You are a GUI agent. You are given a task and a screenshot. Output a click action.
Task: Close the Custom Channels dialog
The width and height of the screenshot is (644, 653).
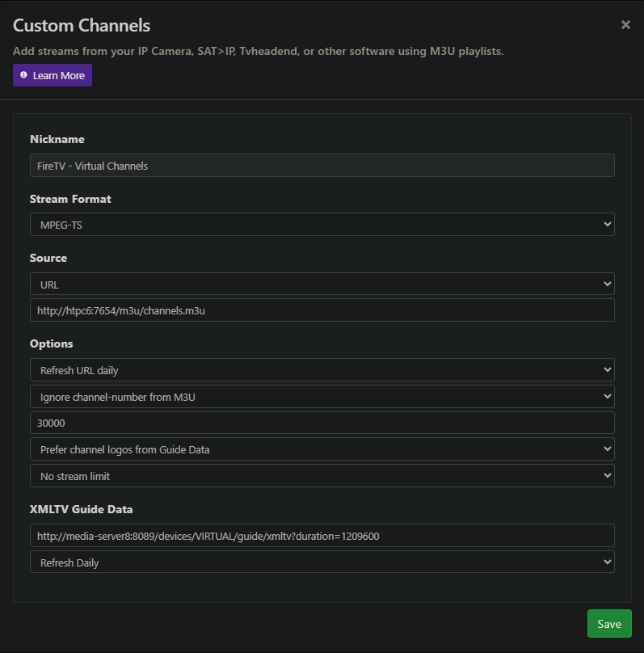[625, 25]
